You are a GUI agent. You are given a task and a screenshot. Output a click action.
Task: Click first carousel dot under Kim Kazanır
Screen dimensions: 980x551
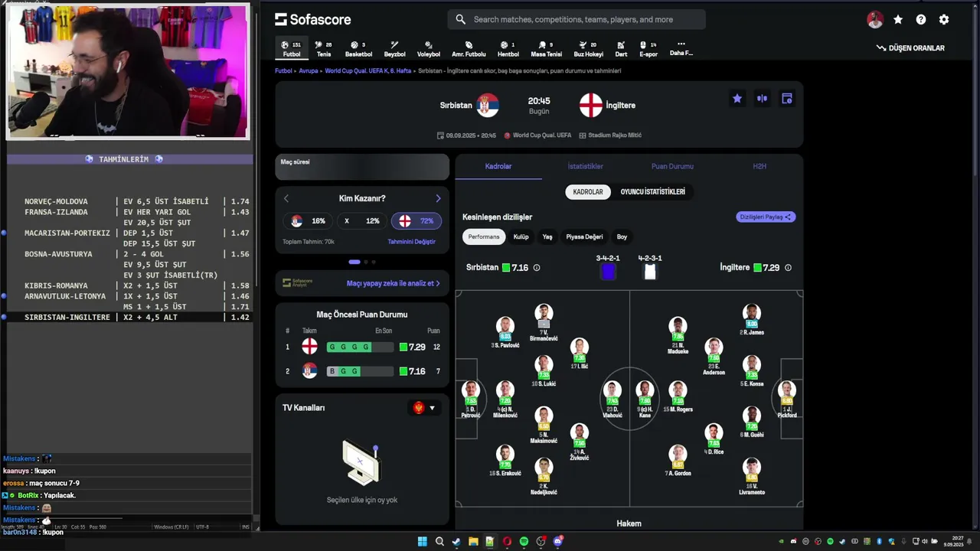[354, 262]
